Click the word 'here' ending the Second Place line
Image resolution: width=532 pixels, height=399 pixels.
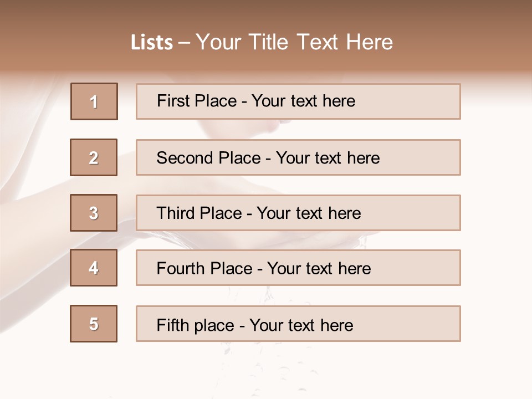tap(363, 158)
